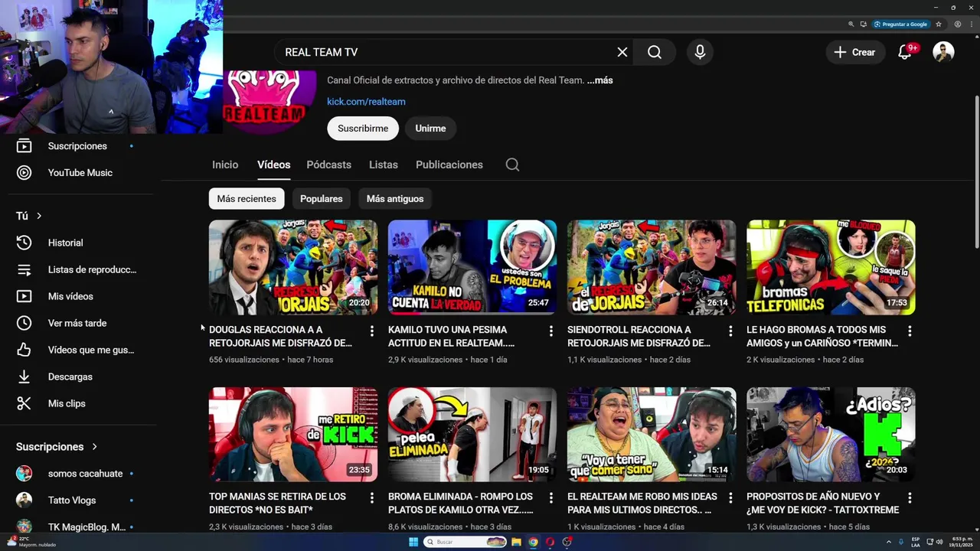The height and width of the screenshot is (551, 980).
Task: Open the kick.com/realteam link
Action: pyautogui.click(x=366, y=102)
